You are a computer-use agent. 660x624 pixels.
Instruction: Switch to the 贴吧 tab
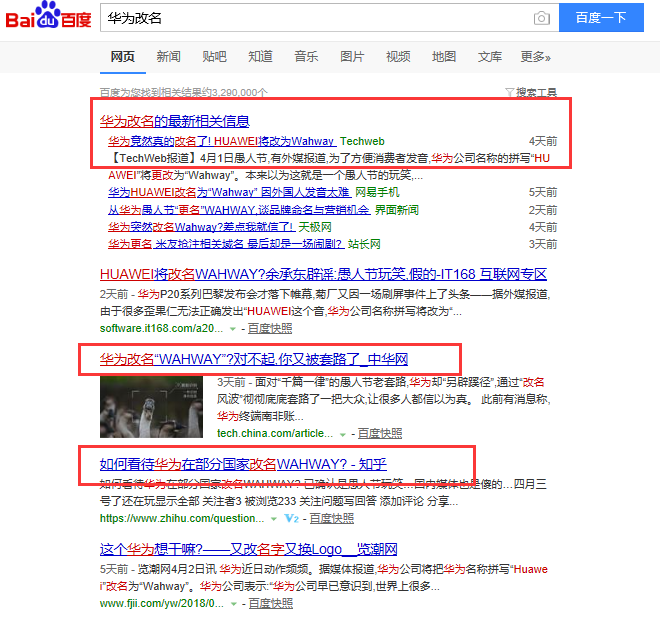pos(214,56)
